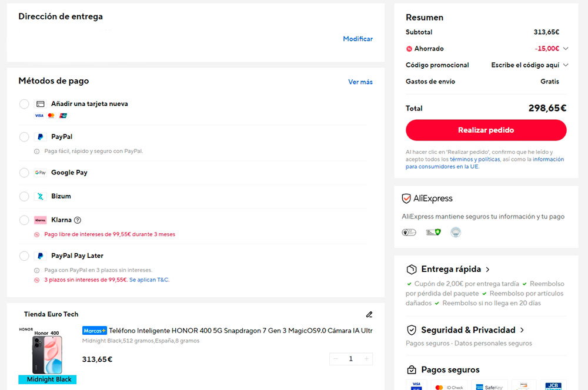Click the pencil edit icon for Tienda Euro Tech
Image resolution: width=588 pixels, height=390 pixels.
pos(369,314)
